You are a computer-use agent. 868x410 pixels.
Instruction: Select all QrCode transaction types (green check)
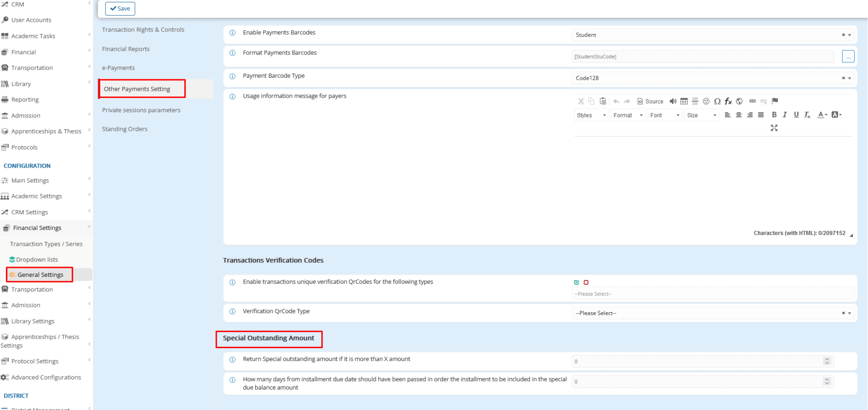click(x=577, y=282)
